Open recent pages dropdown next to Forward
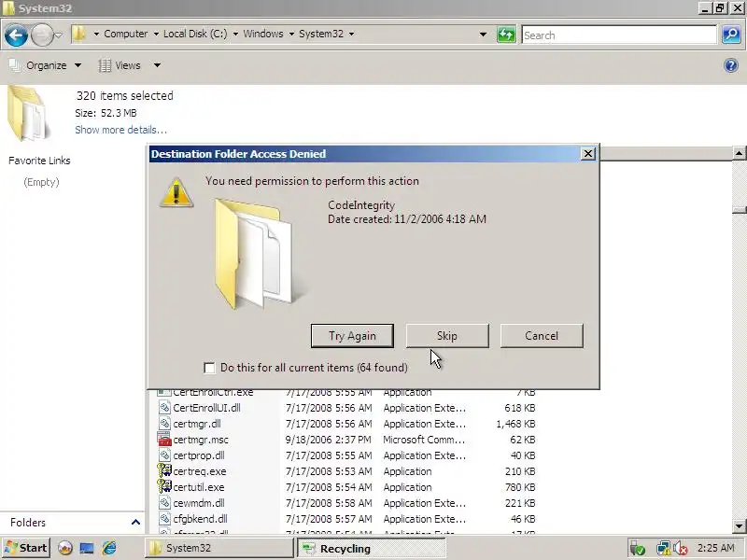This screenshot has height=560, width=747. 58,35
